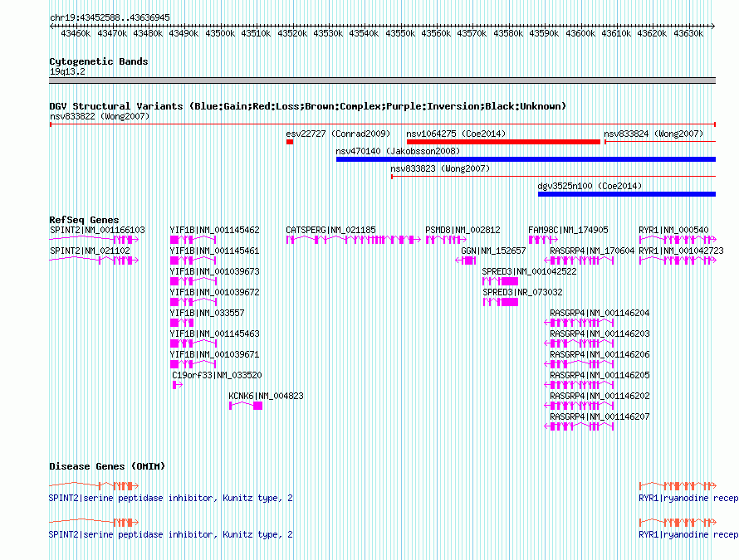This screenshot has height=560, width=739.
Task: Click the C19orf33|NM_033520 gene glyph
Action: (178, 385)
